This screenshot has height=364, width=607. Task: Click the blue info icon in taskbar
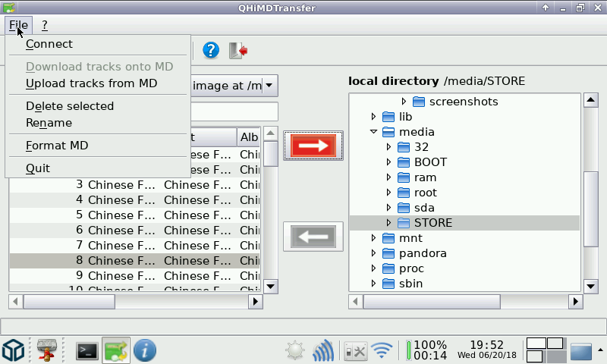(145, 350)
